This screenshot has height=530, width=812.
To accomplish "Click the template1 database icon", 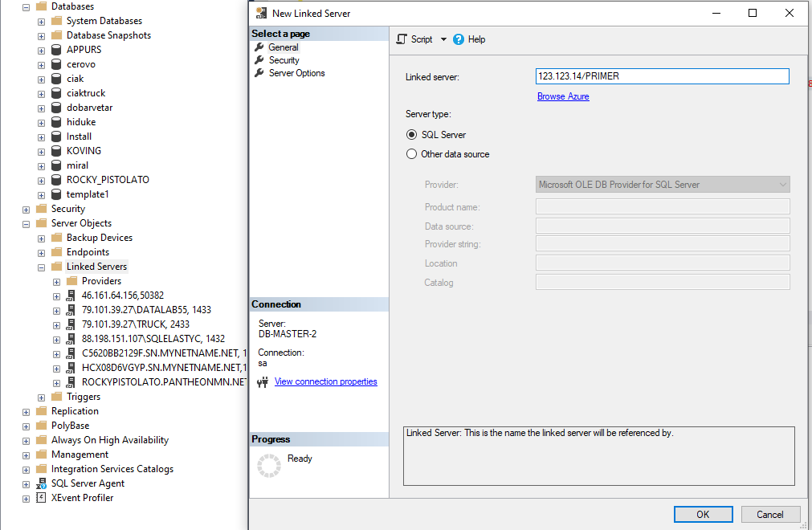I will click(56, 194).
